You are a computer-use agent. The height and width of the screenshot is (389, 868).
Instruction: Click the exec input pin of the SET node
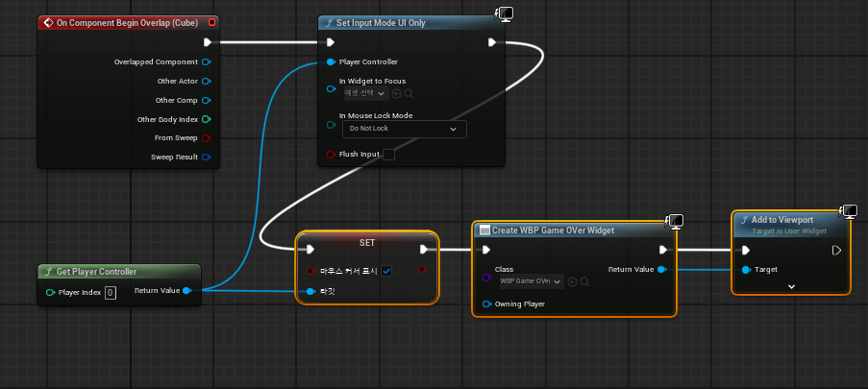[x=310, y=250]
